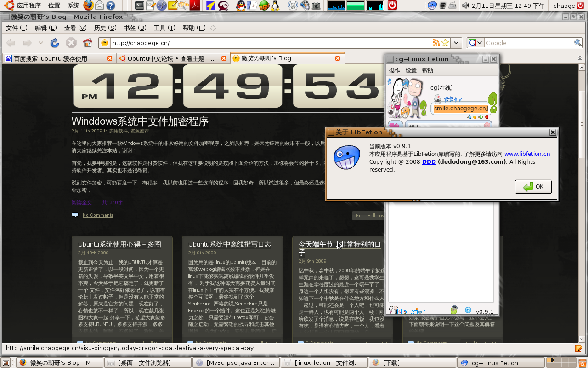The width and height of the screenshot is (588, 368).
Task: Close the 微笑の朝哥's Blog tab
Action: click(338, 58)
